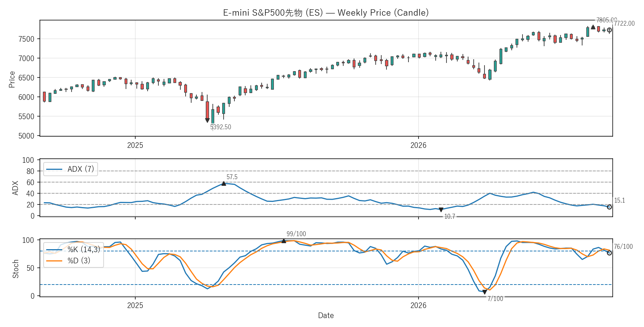Click the 2025 tick label under price chart
644x327 pixels.
tap(135, 145)
